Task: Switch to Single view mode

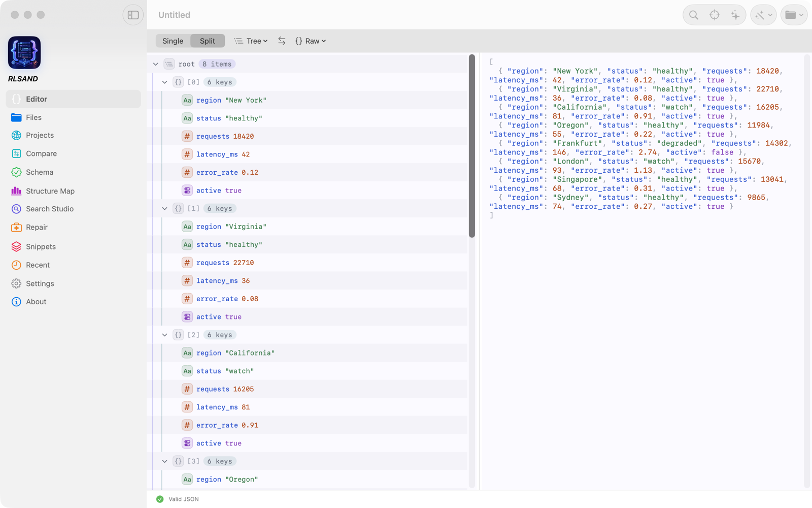Action: [173, 41]
